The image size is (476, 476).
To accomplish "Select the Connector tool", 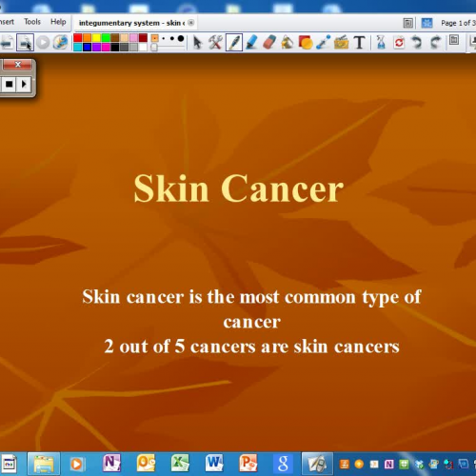I will point(323,42).
